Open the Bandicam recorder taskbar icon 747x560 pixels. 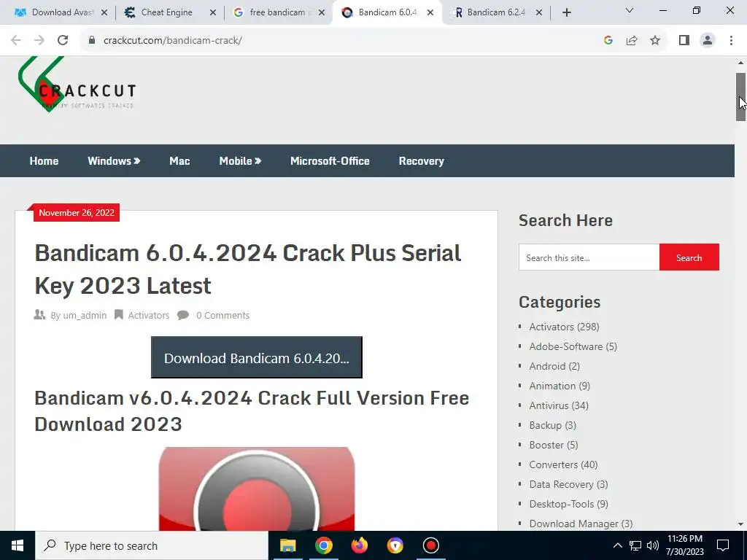pyautogui.click(x=430, y=545)
